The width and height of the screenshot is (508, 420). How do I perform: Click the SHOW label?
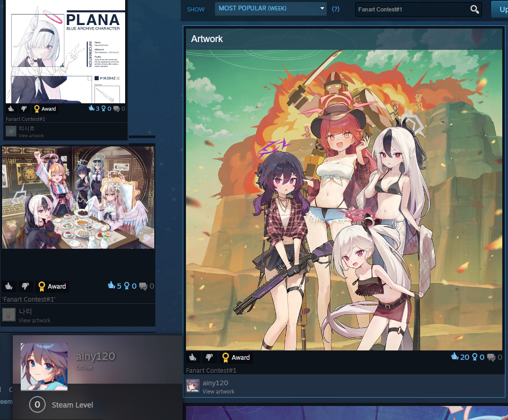(196, 9)
